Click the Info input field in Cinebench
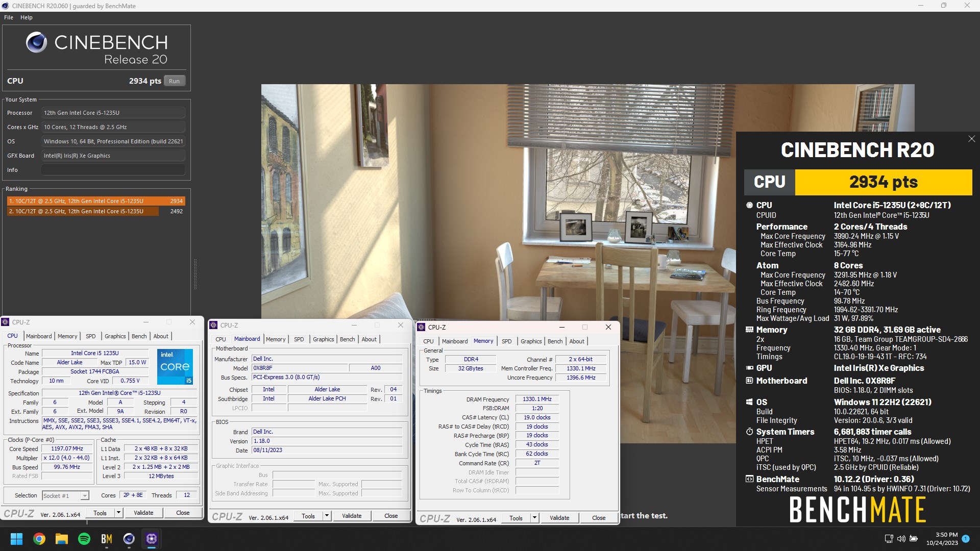Screen dimensions: 980x551 tap(113, 170)
